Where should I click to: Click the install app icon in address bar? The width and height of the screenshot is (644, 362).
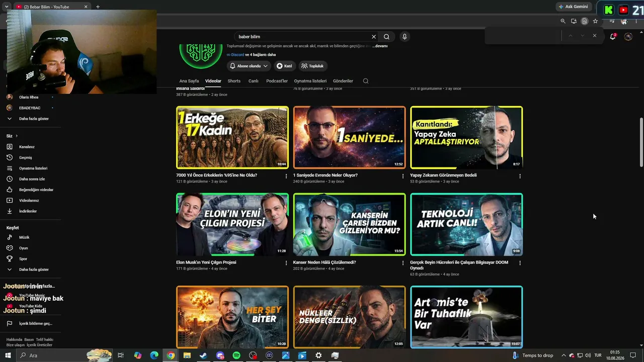[x=574, y=21]
